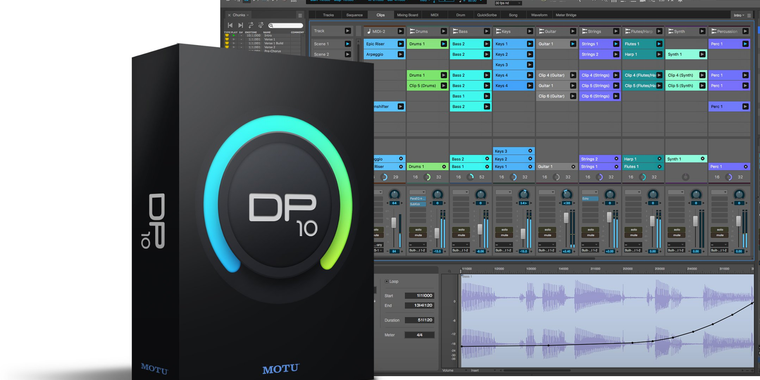Viewport: 760px width, 380px height.
Task: Switch to the Tracks tab
Action: pyautogui.click(x=328, y=15)
